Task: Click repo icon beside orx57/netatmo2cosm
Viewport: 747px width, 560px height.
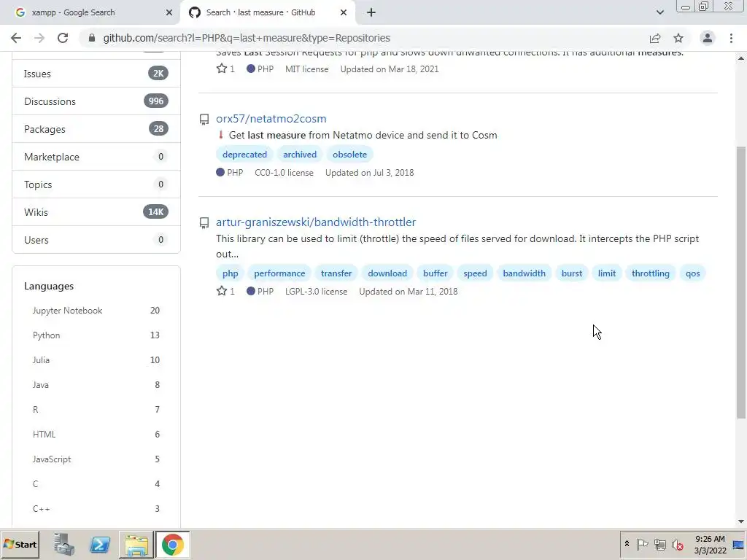Action: (x=204, y=119)
